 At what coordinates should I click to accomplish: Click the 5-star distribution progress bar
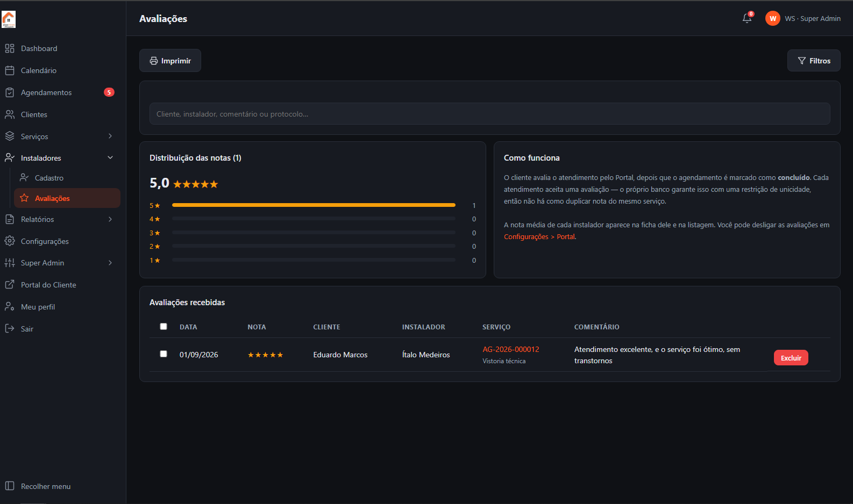(x=314, y=205)
